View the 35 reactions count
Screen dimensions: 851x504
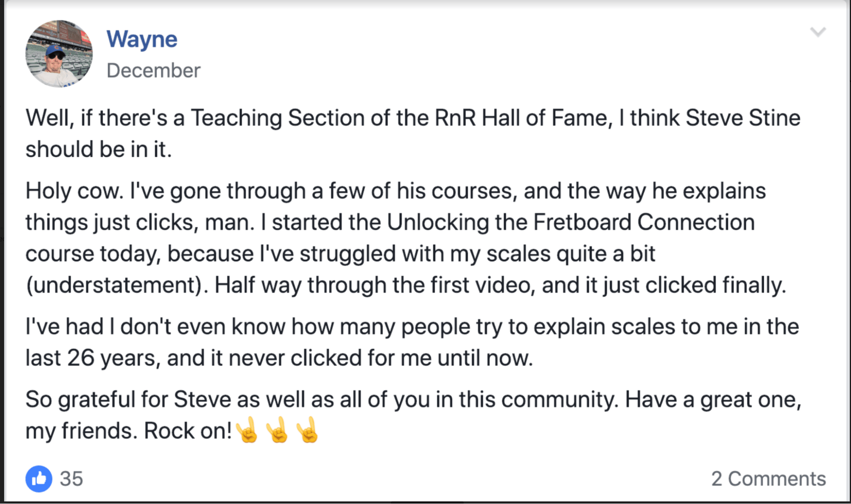point(72,479)
